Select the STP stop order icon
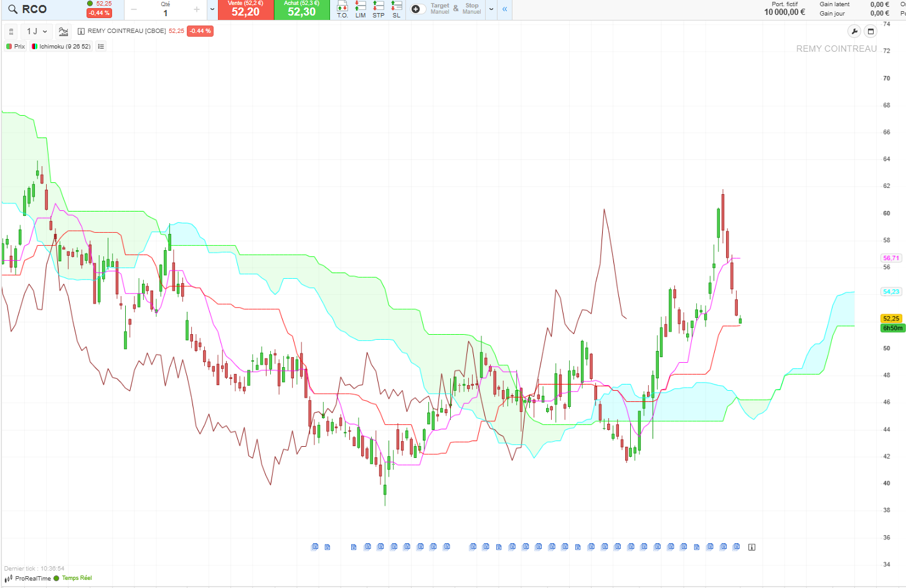This screenshot has width=906, height=588. point(379,9)
